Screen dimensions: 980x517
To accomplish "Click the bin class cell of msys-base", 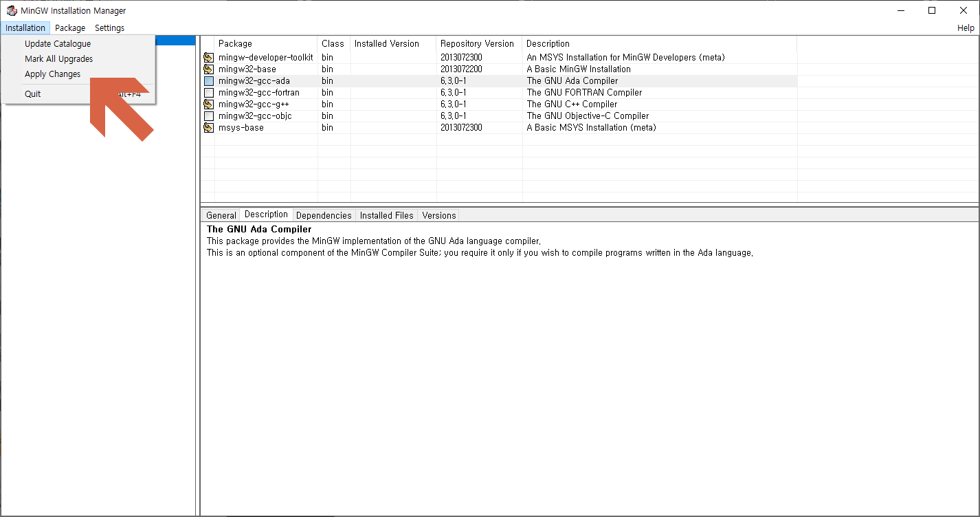I will click(x=327, y=128).
